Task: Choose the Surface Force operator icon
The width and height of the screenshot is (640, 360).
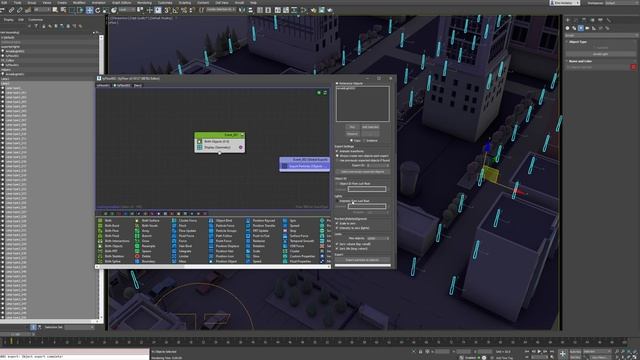Action: point(285,236)
